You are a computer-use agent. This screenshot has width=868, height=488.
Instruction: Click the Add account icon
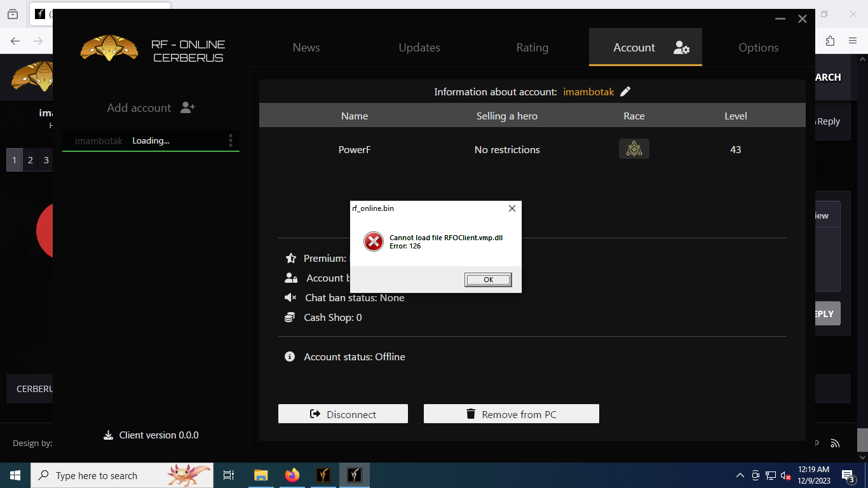pyautogui.click(x=187, y=107)
